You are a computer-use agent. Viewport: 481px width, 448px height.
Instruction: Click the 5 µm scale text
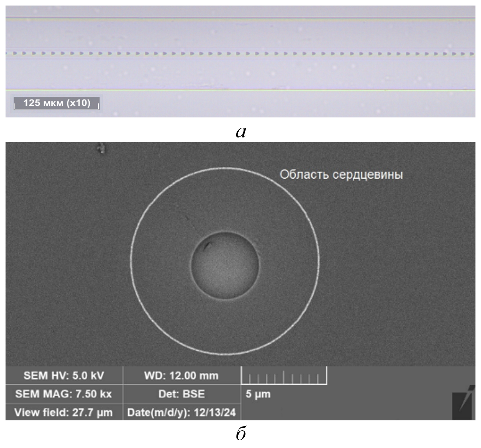[258, 394]
